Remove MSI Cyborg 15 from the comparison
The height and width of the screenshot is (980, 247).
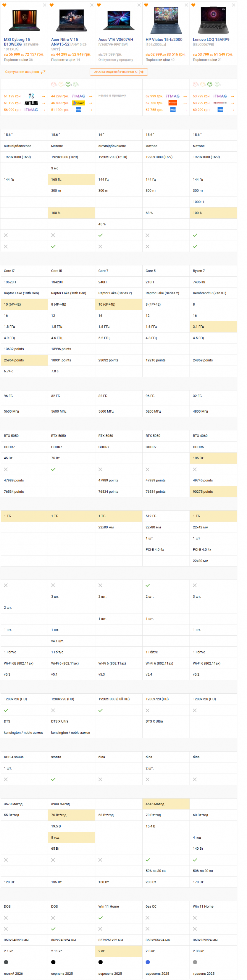[45, 5]
